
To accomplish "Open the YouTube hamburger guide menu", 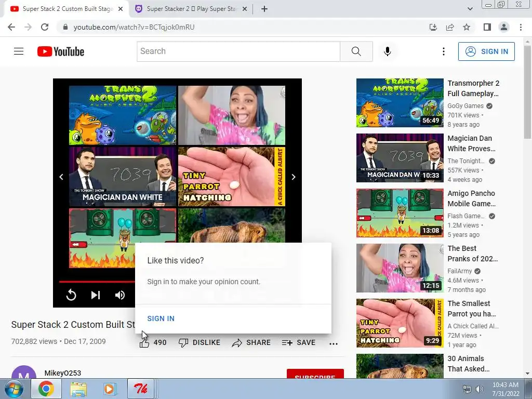I will (x=19, y=51).
